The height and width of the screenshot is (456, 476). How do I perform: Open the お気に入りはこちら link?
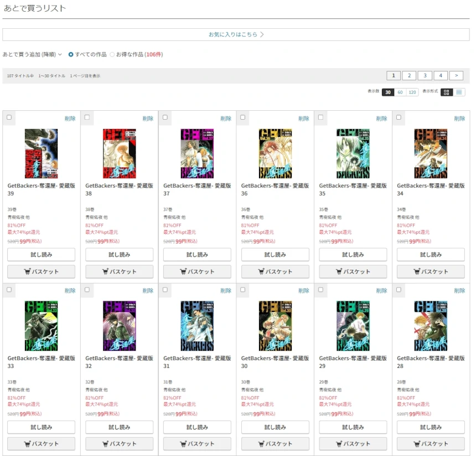coord(236,34)
